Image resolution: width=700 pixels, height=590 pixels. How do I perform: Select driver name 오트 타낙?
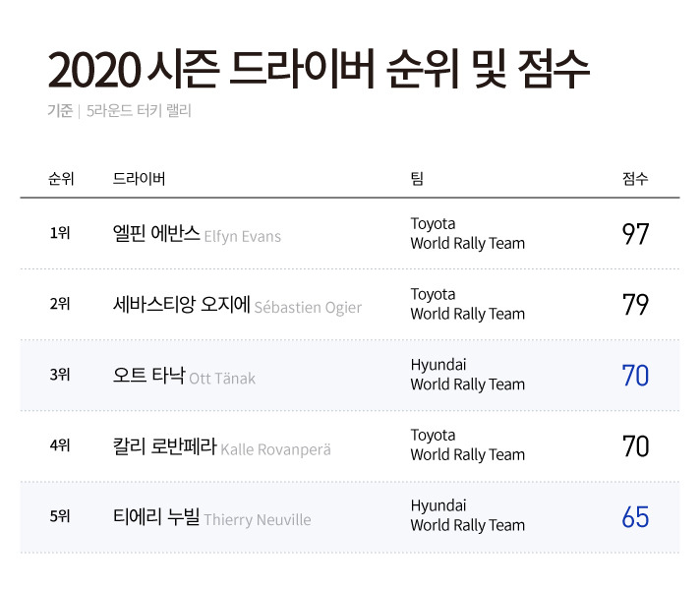pyautogui.click(x=148, y=376)
